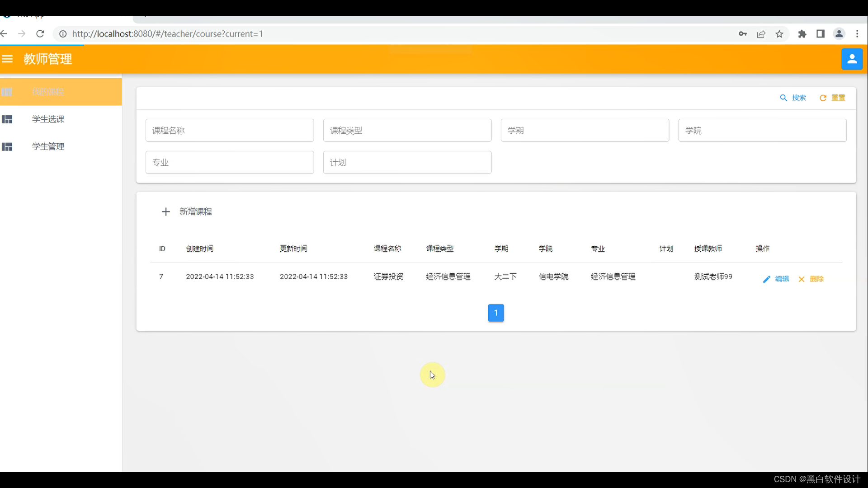
Task: Open the 学生选课 sidebar menu item
Action: pyautogui.click(x=48, y=119)
